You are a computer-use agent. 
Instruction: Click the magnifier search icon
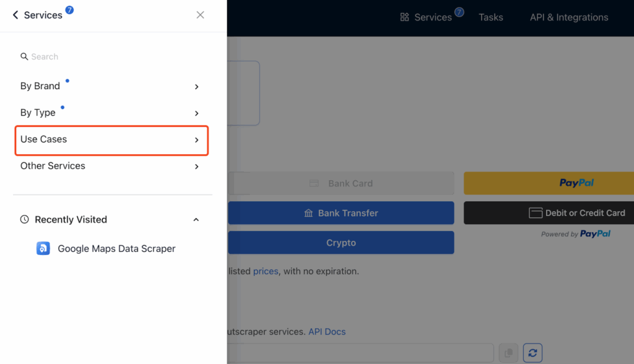pos(24,56)
